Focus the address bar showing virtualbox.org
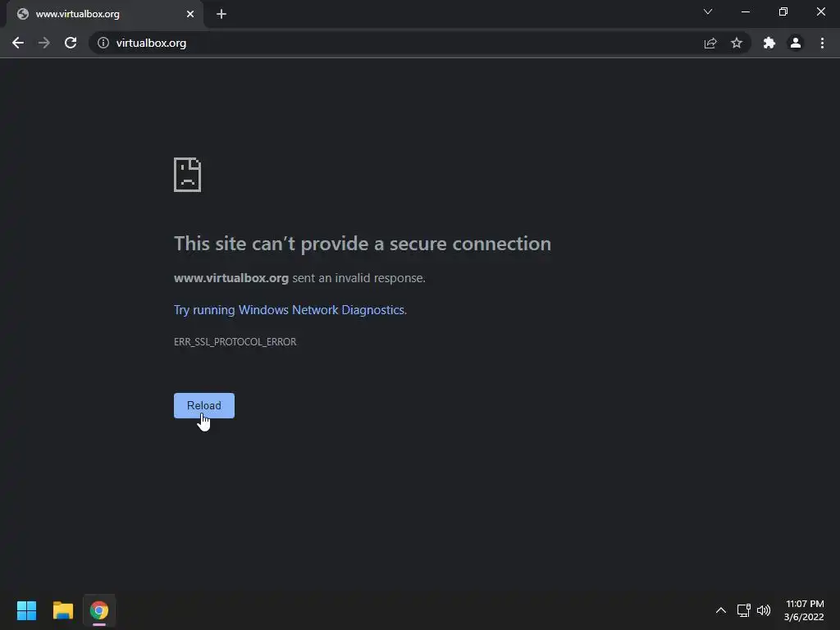This screenshot has width=840, height=630. click(x=393, y=43)
